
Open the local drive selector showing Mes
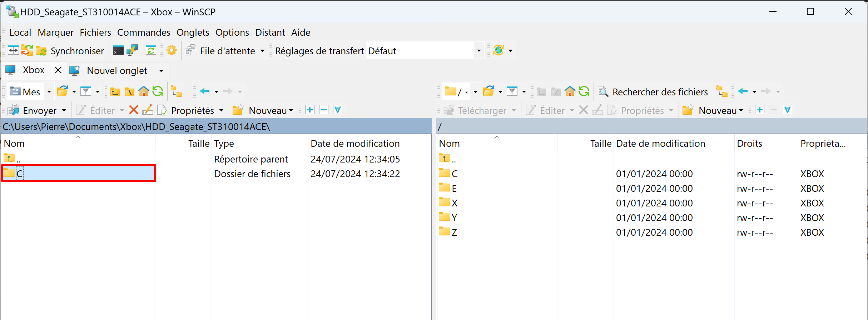click(30, 92)
